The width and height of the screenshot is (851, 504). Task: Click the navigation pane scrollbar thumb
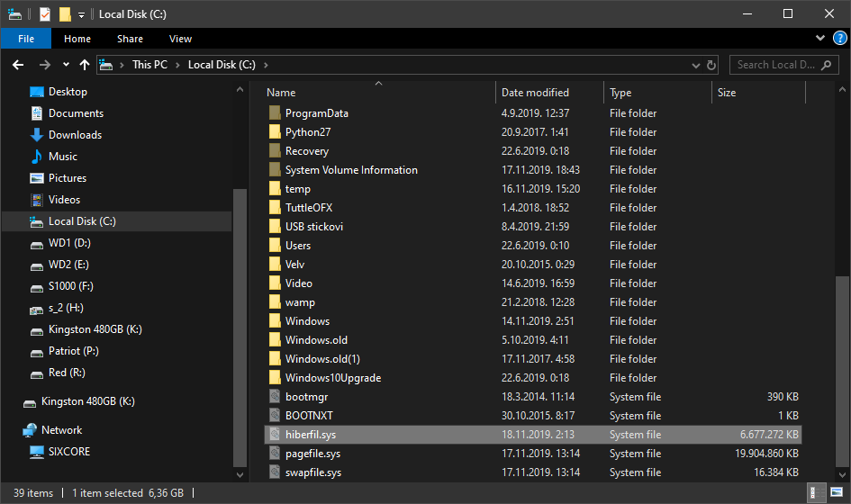click(x=240, y=328)
